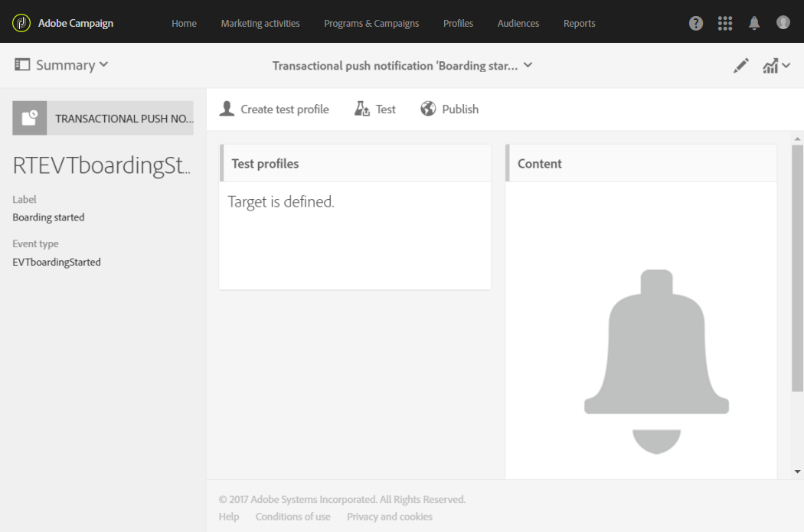Click the pencil edit properties icon
Viewport: 804px width, 532px height.
click(x=740, y=66)
